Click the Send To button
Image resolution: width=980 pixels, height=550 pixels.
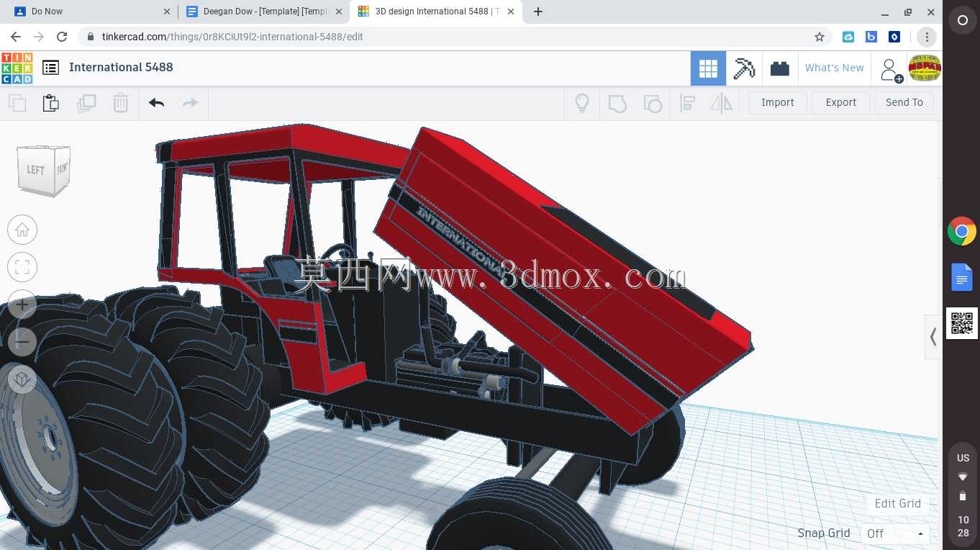(904, 103)
